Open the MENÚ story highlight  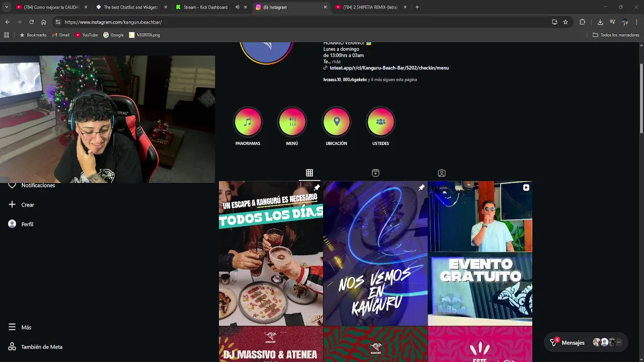point(292,122)
